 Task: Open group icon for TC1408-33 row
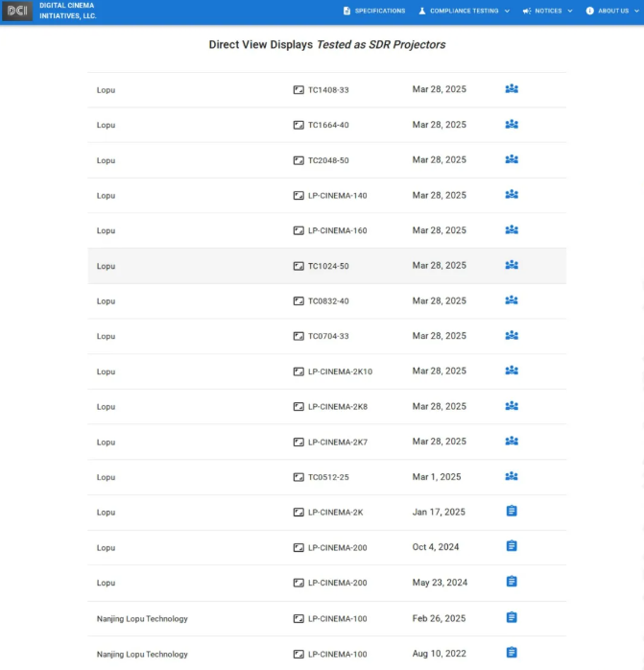click(512, 89)
